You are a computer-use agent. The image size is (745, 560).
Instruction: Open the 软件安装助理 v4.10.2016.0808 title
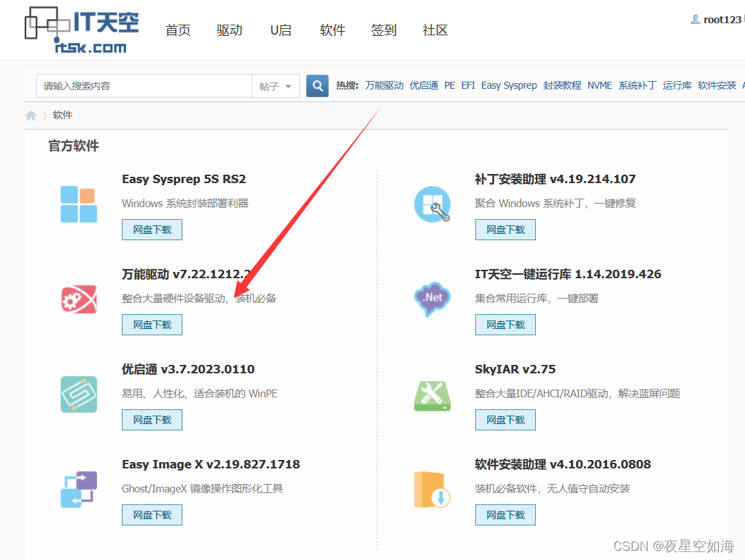(x=563, y=464)
